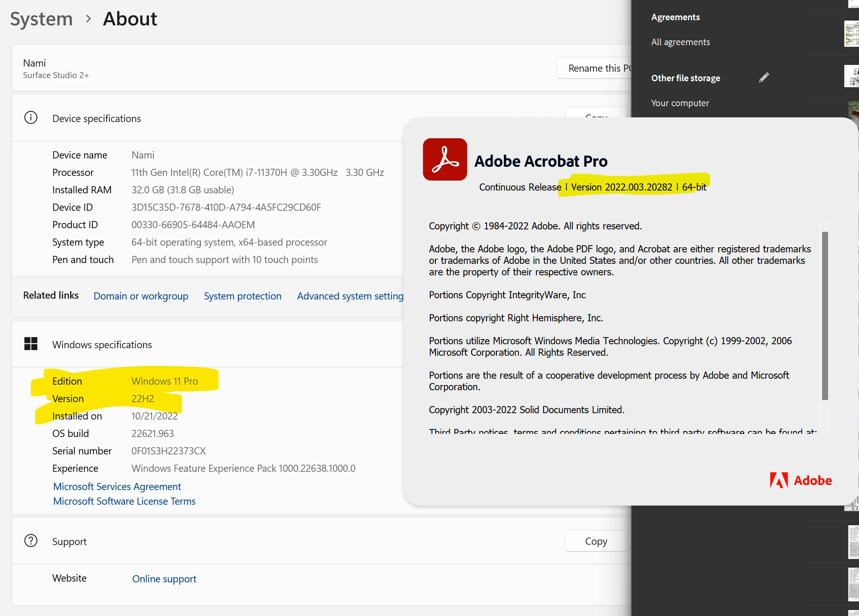Click the Support question mark icon
This screenshot has width=859, height=616.
31,541
